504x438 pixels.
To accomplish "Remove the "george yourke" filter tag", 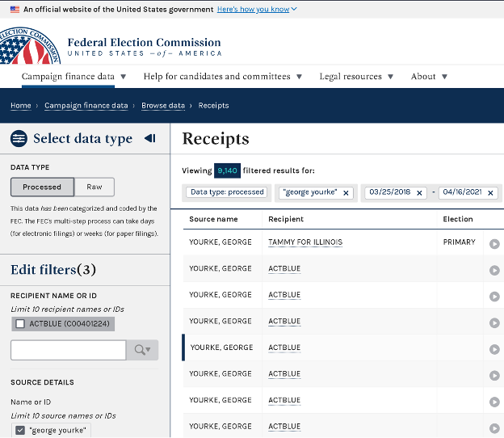I will tap(346, 193).
